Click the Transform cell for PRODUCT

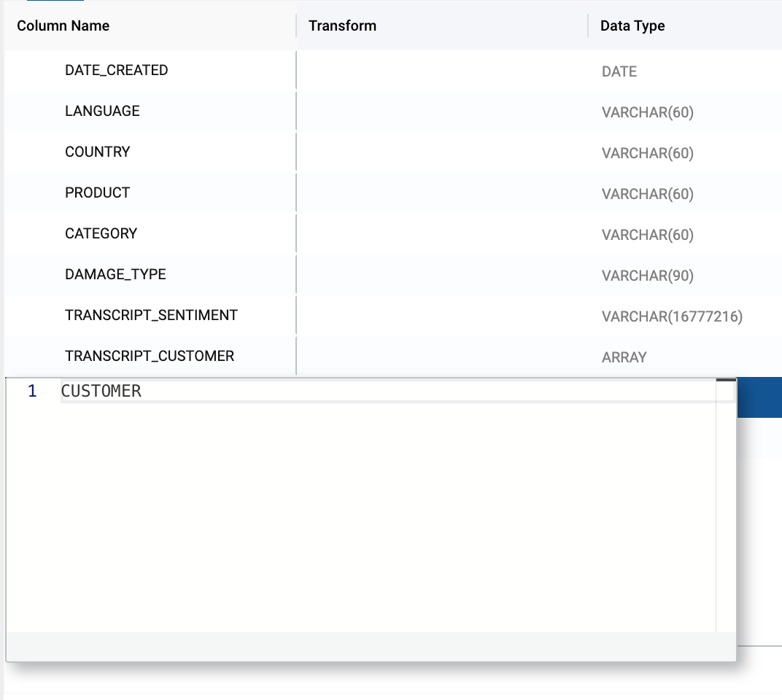point(441,193)
